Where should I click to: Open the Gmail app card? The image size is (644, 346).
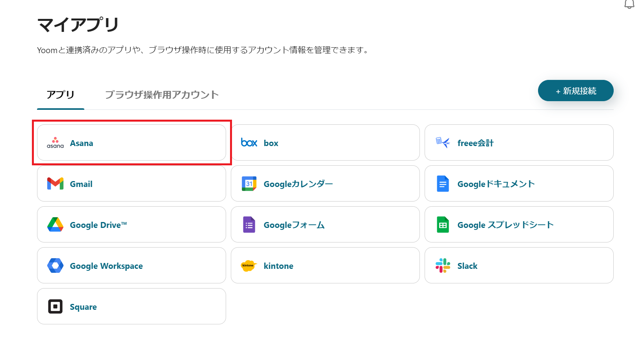click(132, 183)
